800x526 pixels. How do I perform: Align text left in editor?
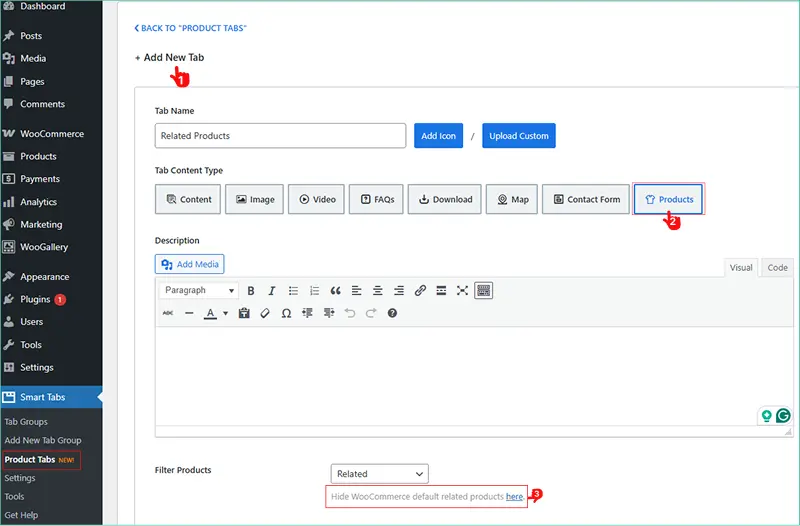[x=357, y=290]
